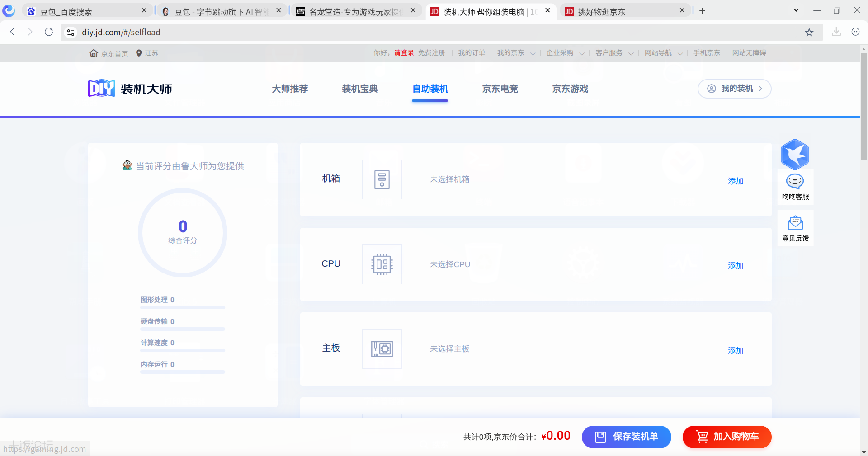Click 添加 for 主板 row
The image size is (868, 456).
pyautogui.click(x=736, y=350)
